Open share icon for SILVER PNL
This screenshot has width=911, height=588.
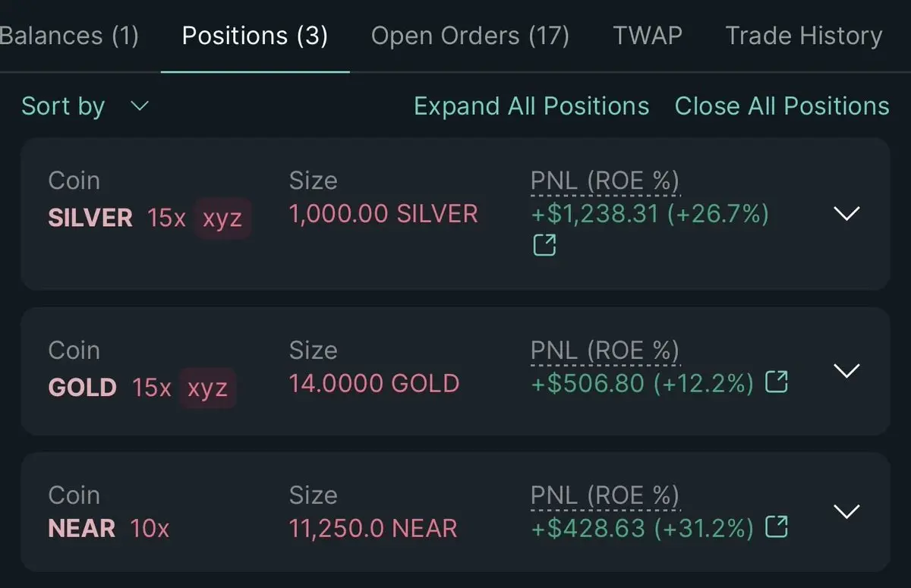(544, 245)
